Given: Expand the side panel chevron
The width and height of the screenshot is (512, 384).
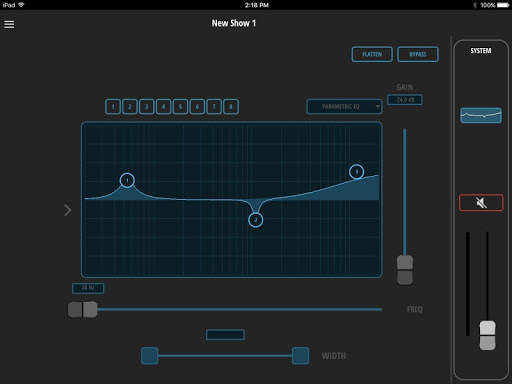Looking at the screenshot, I should (68, 210).
